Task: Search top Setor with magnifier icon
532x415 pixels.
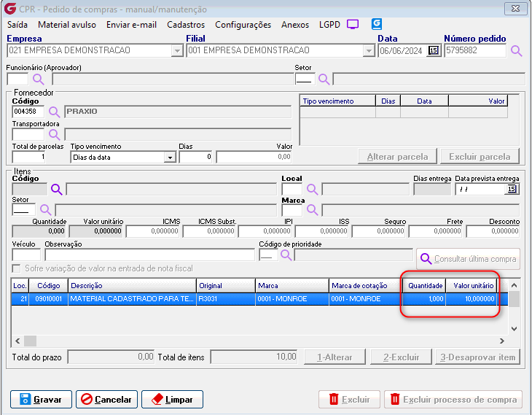Action: [324, 79]
